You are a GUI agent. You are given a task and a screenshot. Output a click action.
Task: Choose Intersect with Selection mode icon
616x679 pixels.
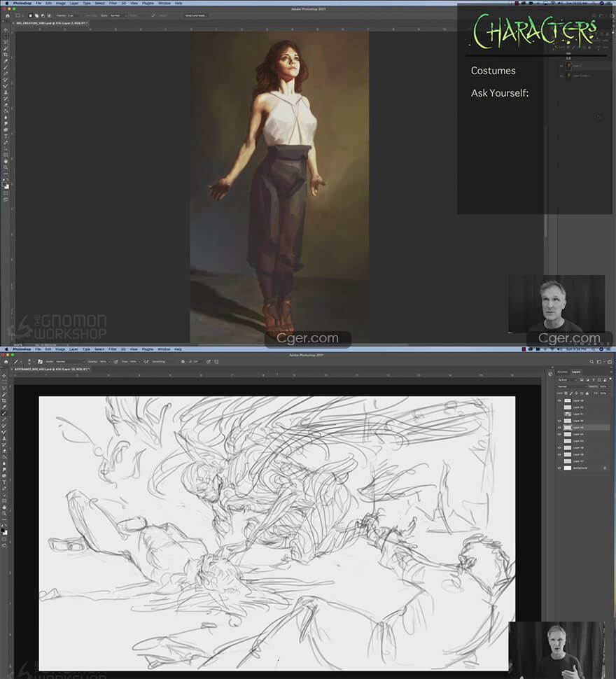(x=49, y=15)
